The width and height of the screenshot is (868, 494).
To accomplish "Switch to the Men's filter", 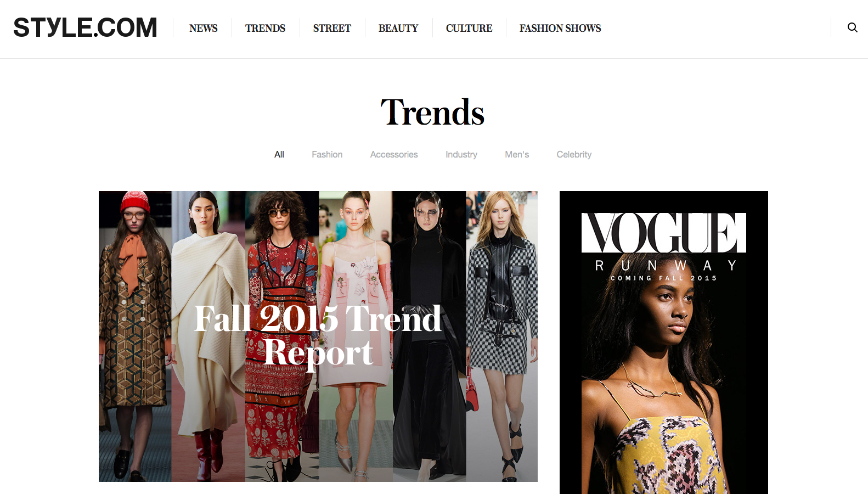I will [517, 154].
